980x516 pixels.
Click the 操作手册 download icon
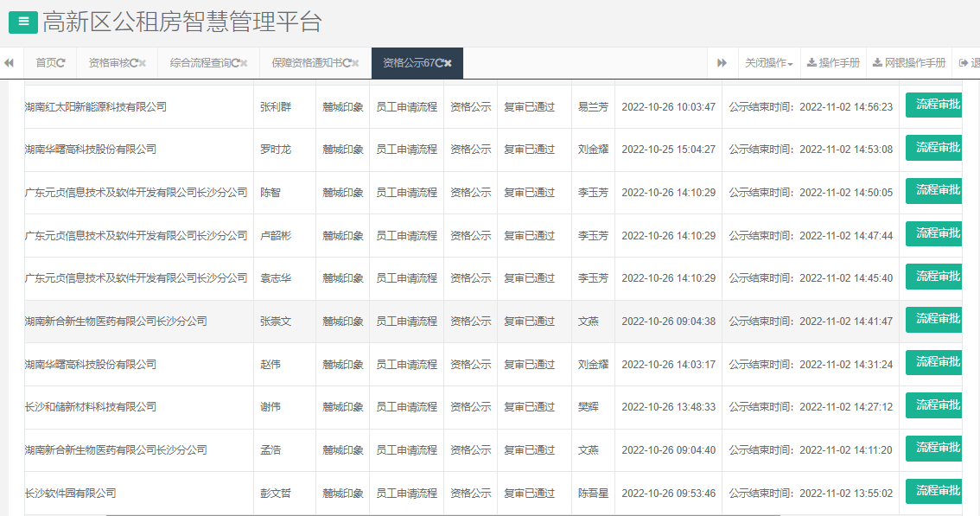811,62
